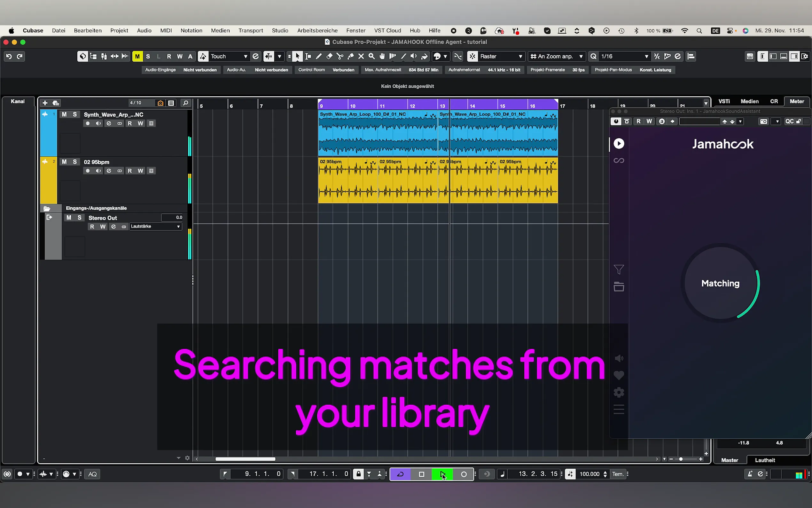Open the VST Cloud menu
Image resolution: width=812 pixels, height=508 pixels.
tap(388, 31)
